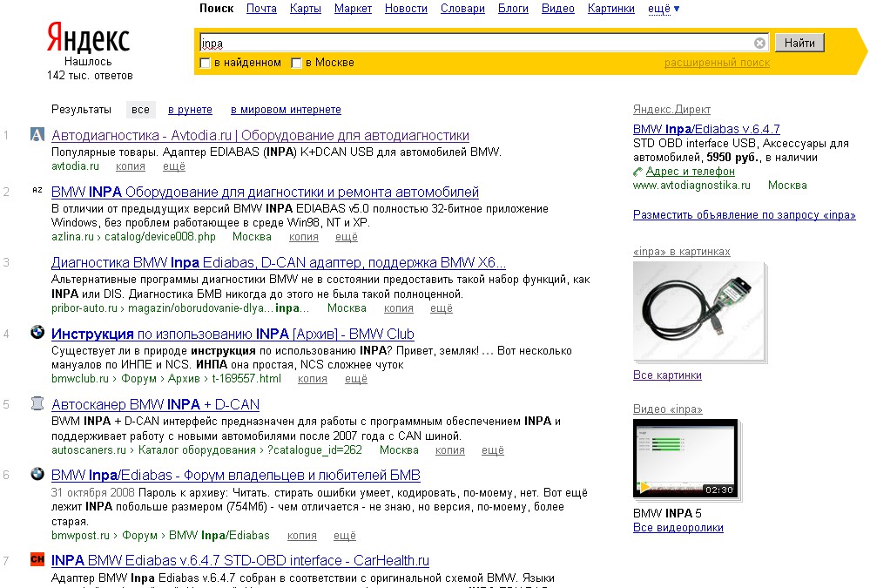This screenshot has height=588, width=870.
Task: View cached 'копия' of azlina.ru result
Action: tap(304, 237)
